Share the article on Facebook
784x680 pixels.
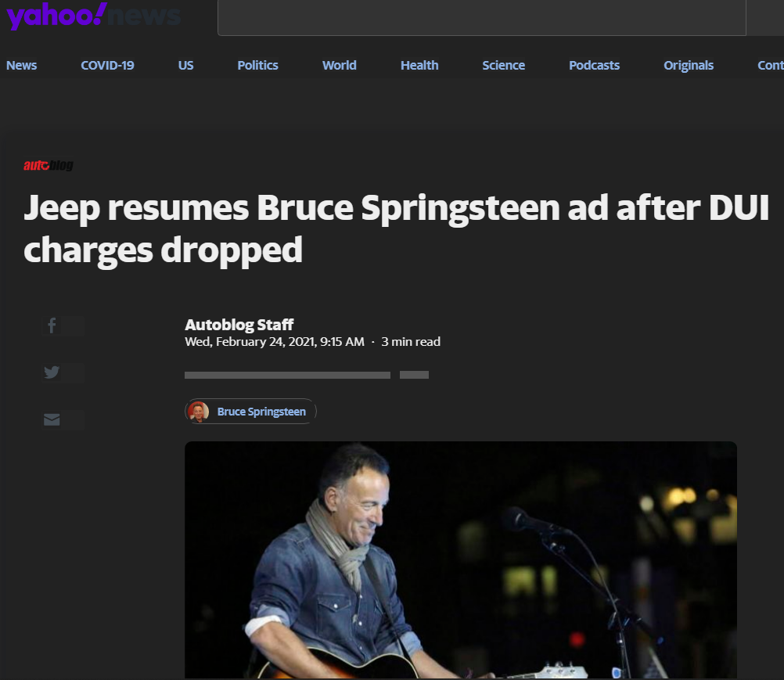52,326
